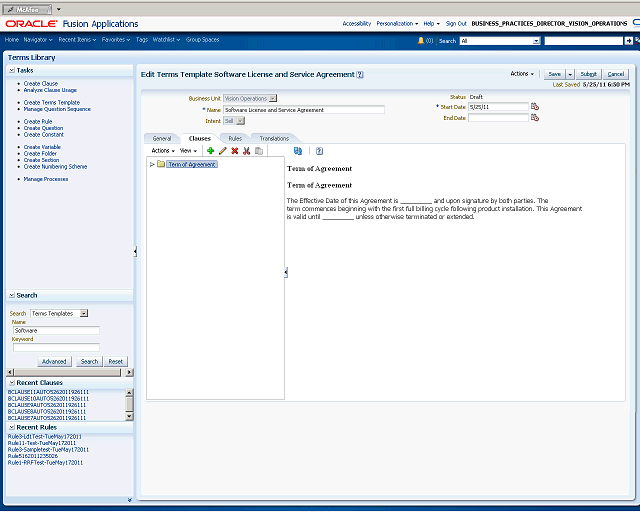Click the Tags link in navigation bar

(x=142, y=40)
